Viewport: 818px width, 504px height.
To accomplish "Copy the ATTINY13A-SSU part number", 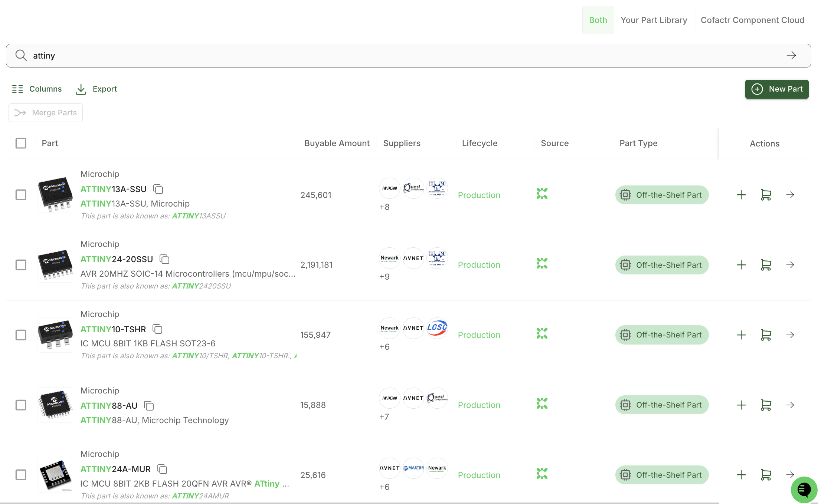I will point(158,189).
